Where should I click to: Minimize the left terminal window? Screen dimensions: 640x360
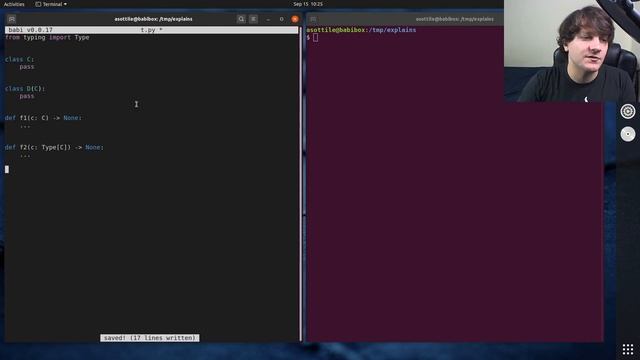[268, 19]
